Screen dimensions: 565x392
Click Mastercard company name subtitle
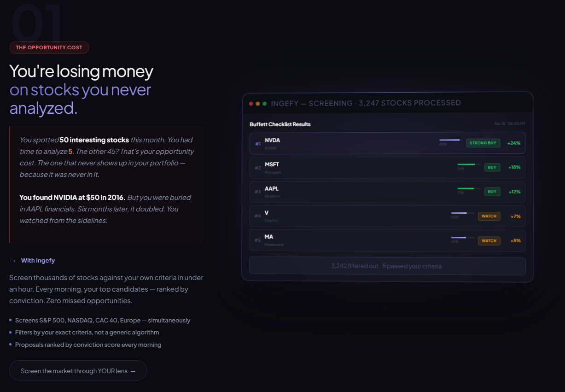274,245
